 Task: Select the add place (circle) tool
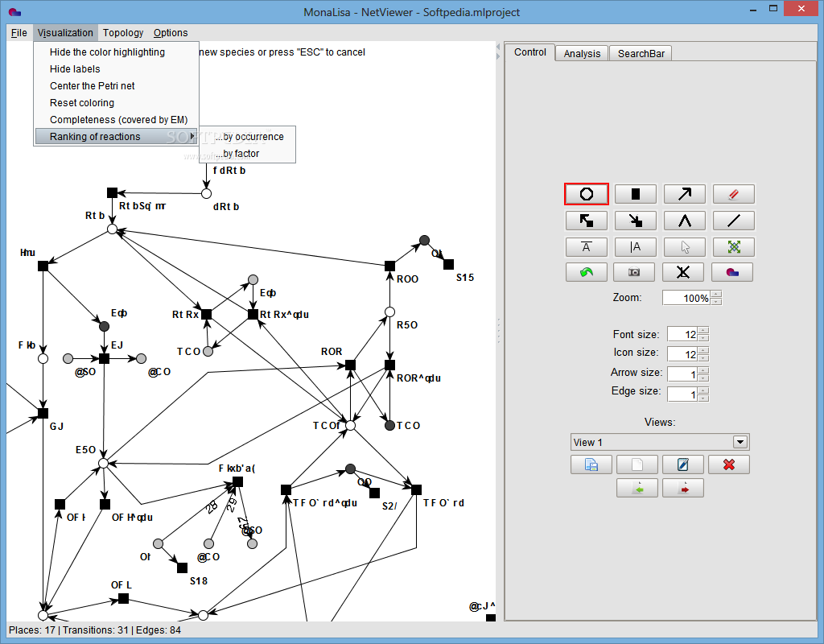(x=587, y=194)
